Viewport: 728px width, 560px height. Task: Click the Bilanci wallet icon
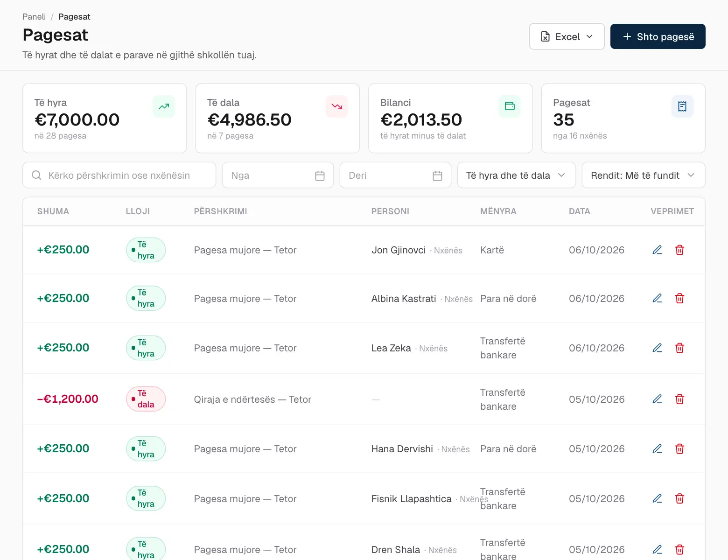pyautogui.click(x=510, y=106)
